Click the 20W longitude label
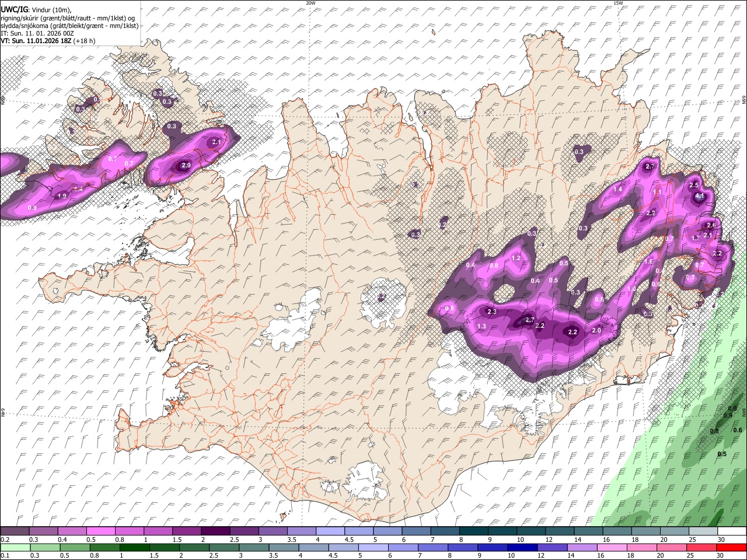 point(310,3)
